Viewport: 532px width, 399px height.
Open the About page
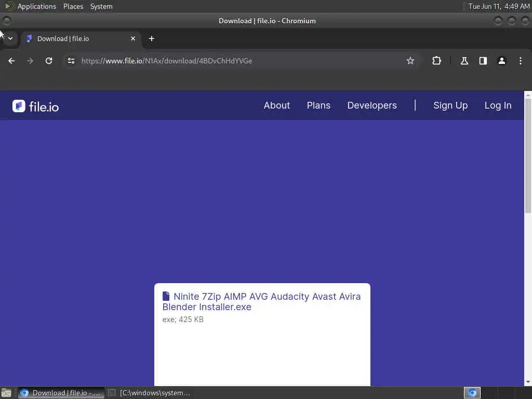tap(277, 105)
